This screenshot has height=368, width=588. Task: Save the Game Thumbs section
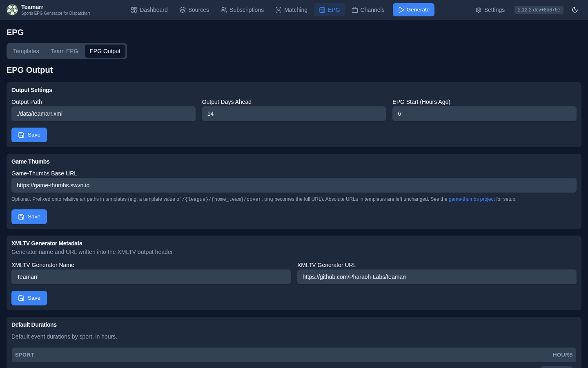tap(29, 217)
